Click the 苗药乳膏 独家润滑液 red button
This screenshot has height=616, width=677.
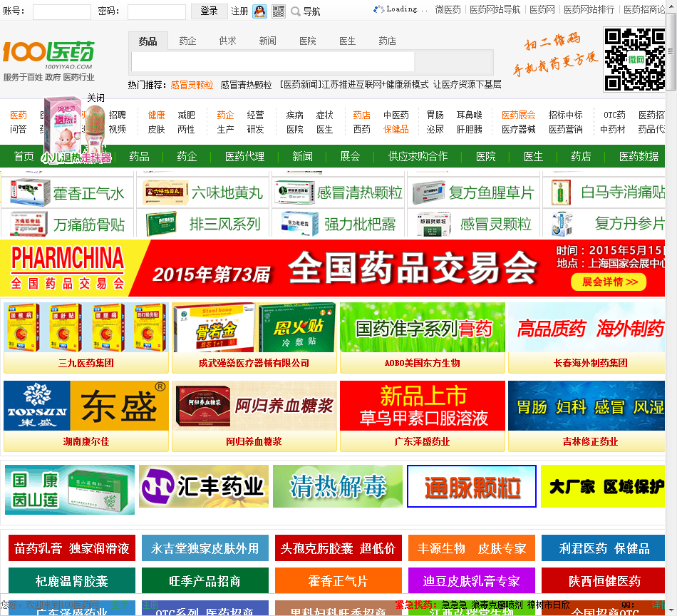[72, 548]
